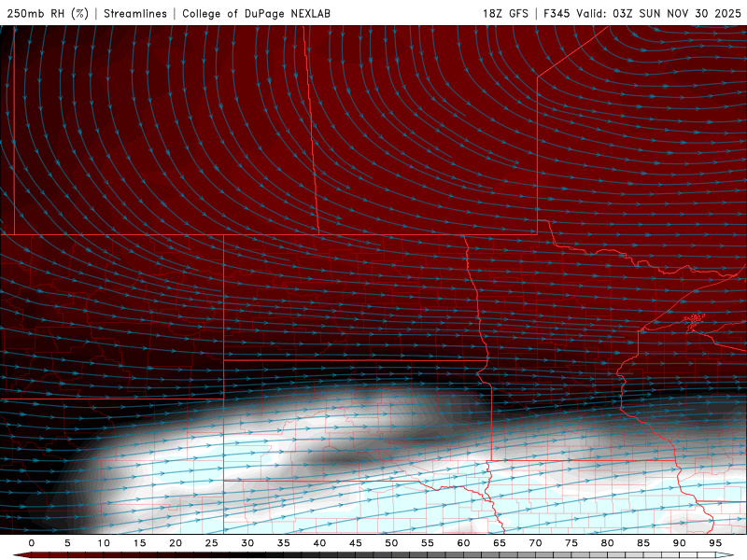This screenshot has height=560, width=747.
Task: Click the '80' tick label on color scale
Action: (x=607, y=543)
